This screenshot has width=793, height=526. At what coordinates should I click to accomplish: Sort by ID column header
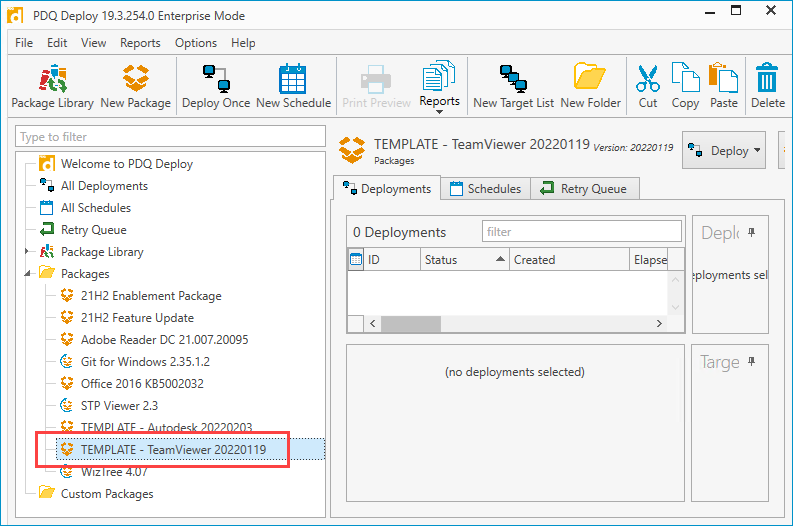coord(392,259)
